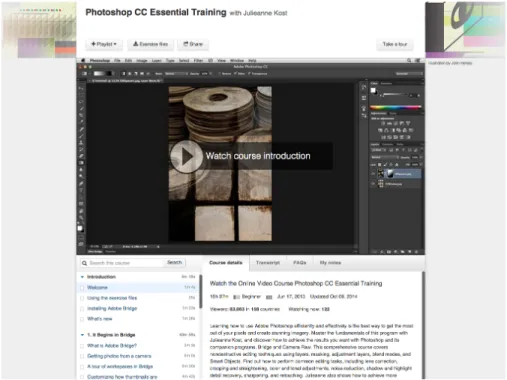The image size is (507, 380).
Task: Check the box beside What is Adobe Bridge?
Action: coord(82,346)
